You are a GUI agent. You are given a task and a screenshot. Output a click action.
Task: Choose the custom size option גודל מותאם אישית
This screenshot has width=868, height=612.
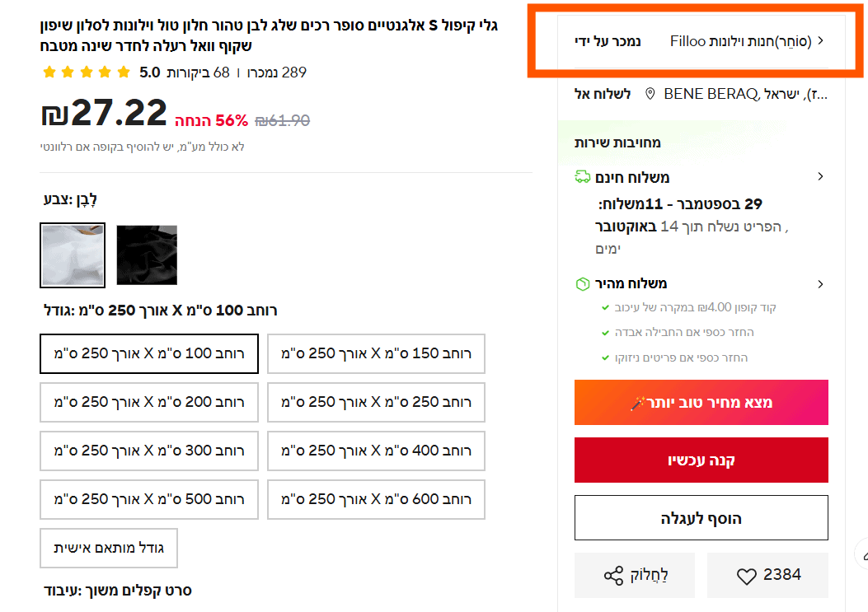(x=109, y=548)
